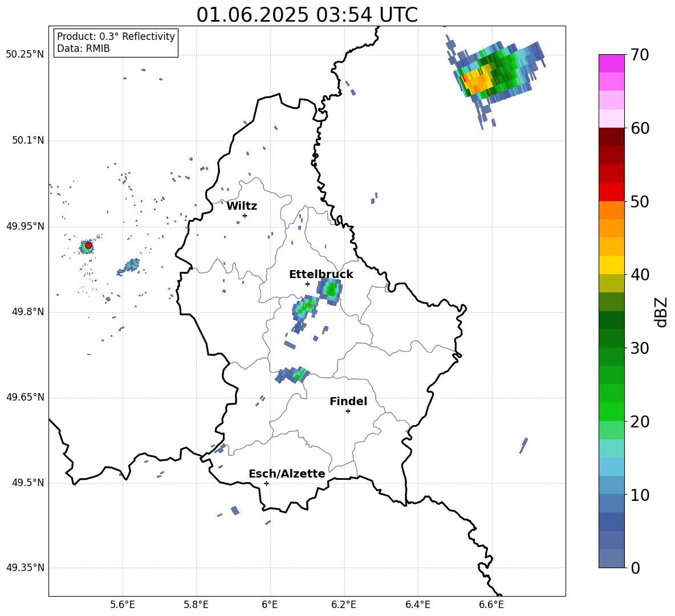Click the Wiltz city label
Viewport: 675px width, 616px height.
242,206
